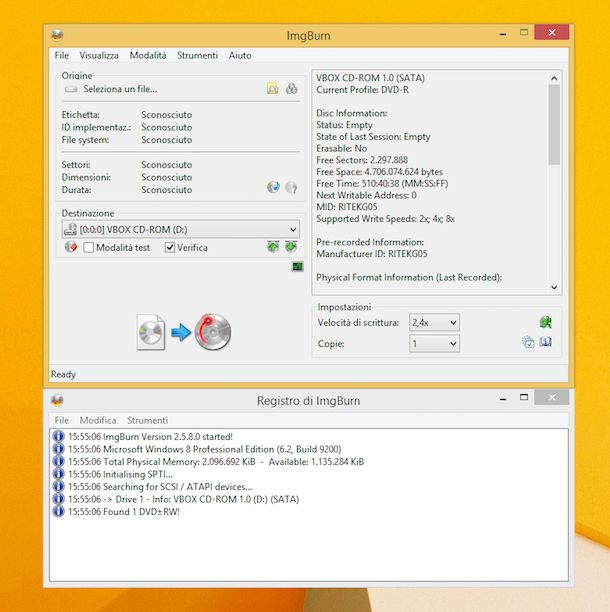Open the Modalità menu
The height and width of the screenshot is (612, 610).
coord(148,55)
